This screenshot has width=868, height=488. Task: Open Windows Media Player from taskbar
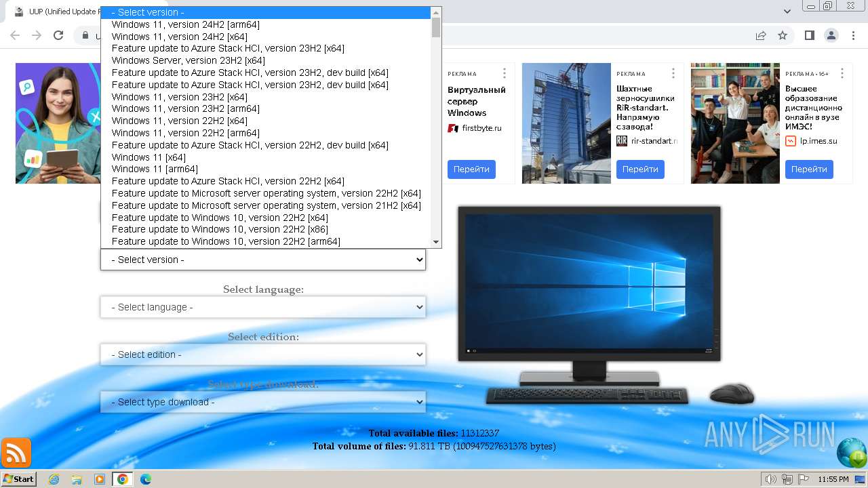click(x=100, y=479)
